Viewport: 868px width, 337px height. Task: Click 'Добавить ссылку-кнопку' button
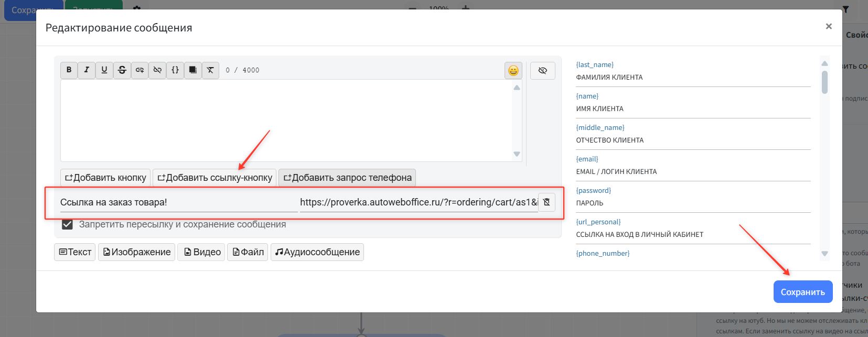point(215,178)
